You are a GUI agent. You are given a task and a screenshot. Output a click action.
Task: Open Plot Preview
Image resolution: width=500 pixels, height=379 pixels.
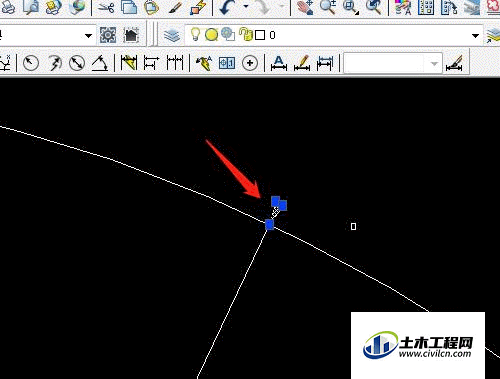[31, 7]
